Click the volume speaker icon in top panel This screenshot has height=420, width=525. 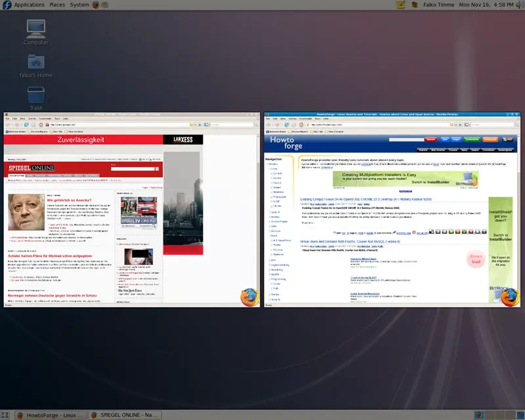point(520,5)
